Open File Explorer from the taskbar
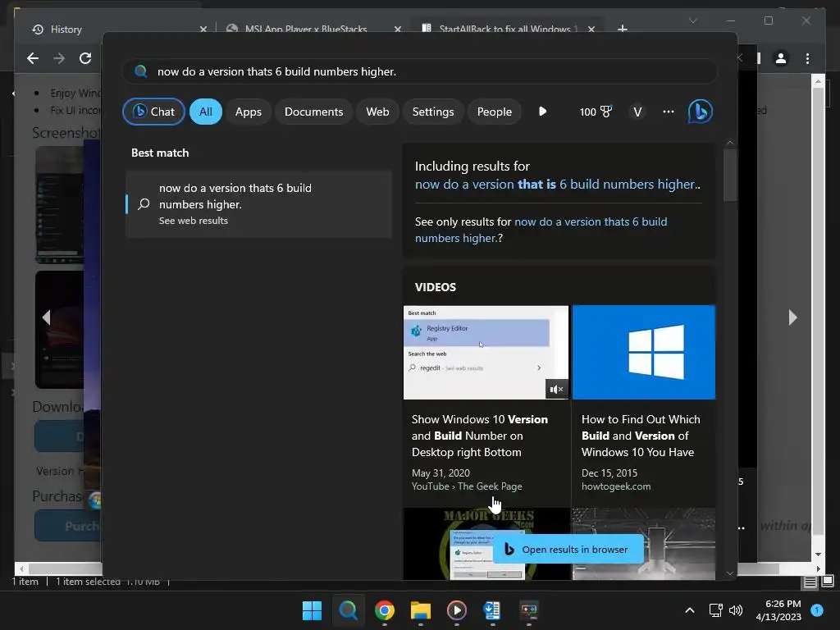Image resolution: width=840 pixels, height=630 pixels. tap(421, 610)
